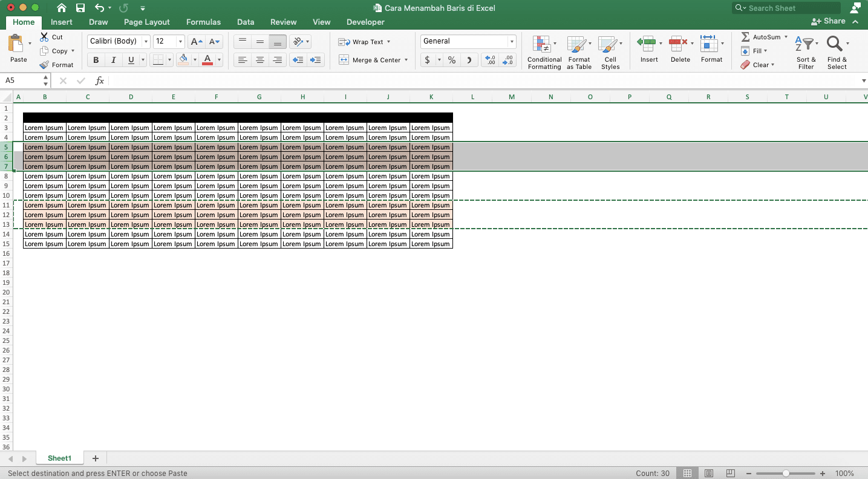Click the Delete cells icon
This screenshot has width=868, height=479.
click(679, 43)
